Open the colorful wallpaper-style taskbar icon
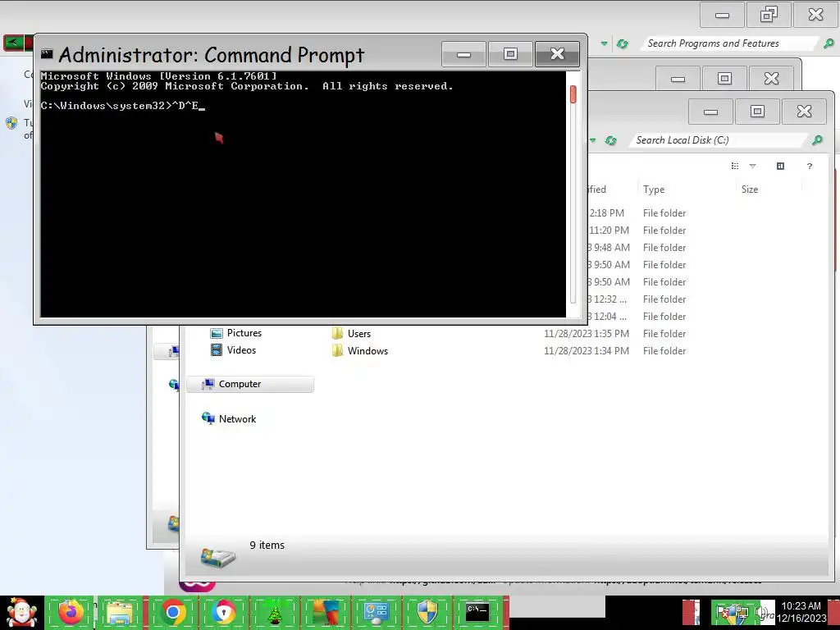Screen dimensions: 840x630 [325, 612]
